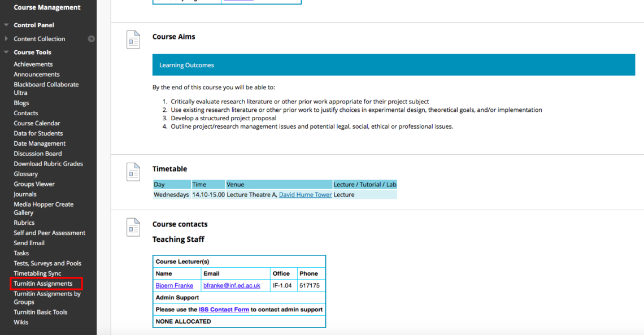Click the Content Collection permissions icon
Screen dimensions: 644x335
(x=90, y=38)
